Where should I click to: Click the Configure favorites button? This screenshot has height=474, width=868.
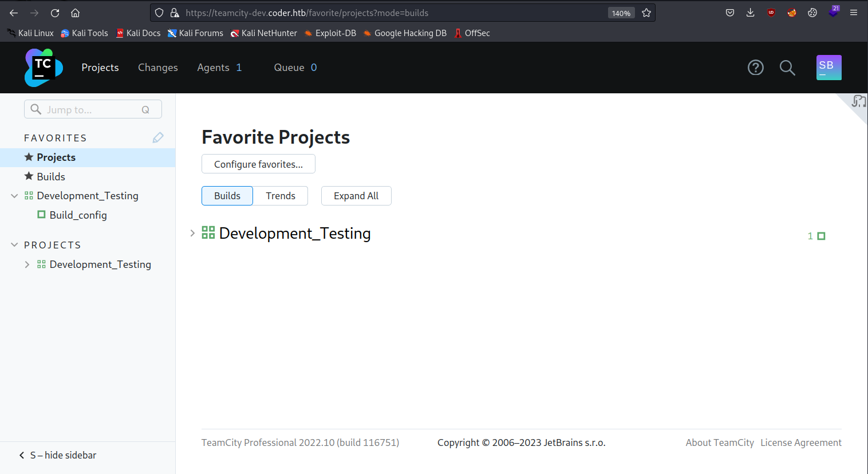tap(258, 164)
